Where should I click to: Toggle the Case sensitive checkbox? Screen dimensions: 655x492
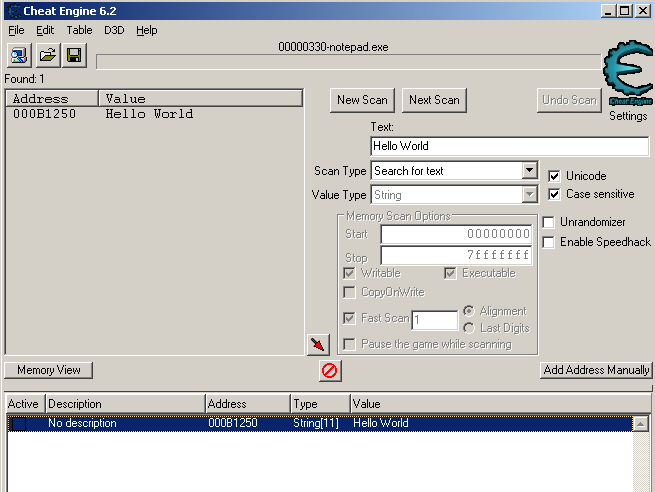[554, 194]
